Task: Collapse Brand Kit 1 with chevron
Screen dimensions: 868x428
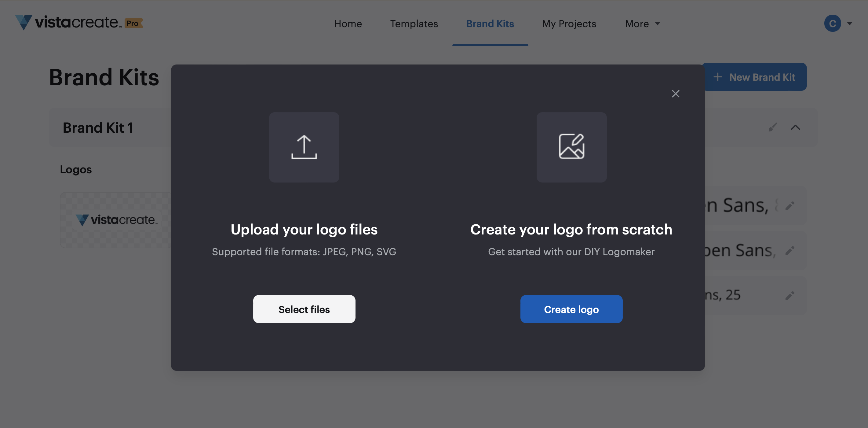Action: click(795, 127)
